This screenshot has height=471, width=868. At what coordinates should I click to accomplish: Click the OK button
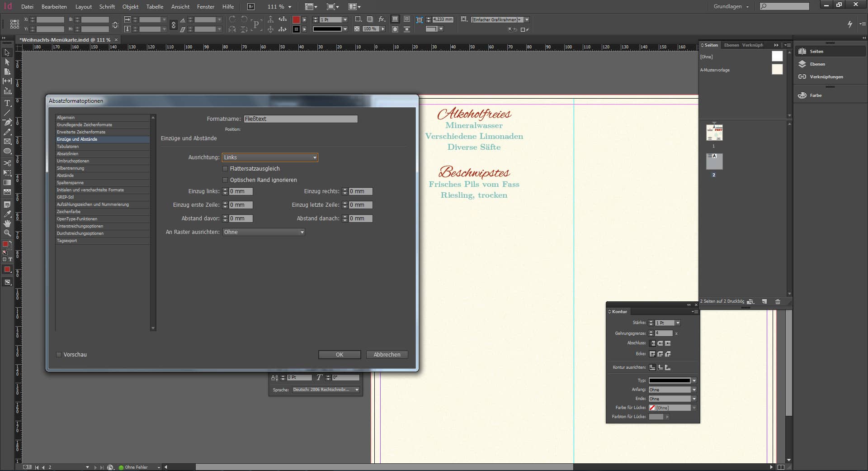click(339, 355)
